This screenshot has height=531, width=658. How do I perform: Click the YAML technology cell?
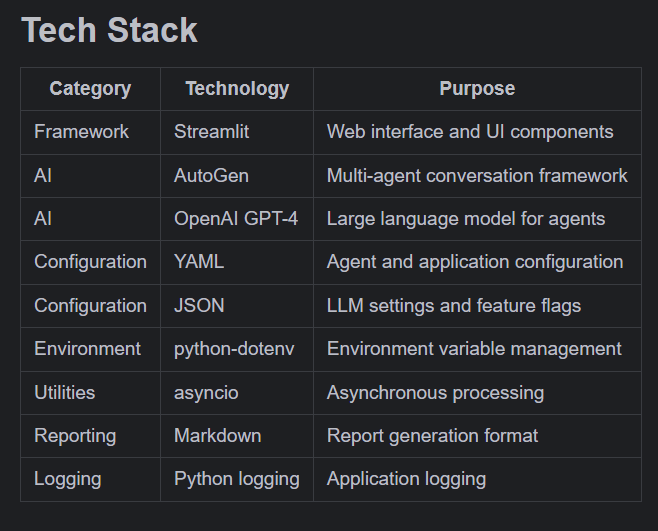click(237, 262)
